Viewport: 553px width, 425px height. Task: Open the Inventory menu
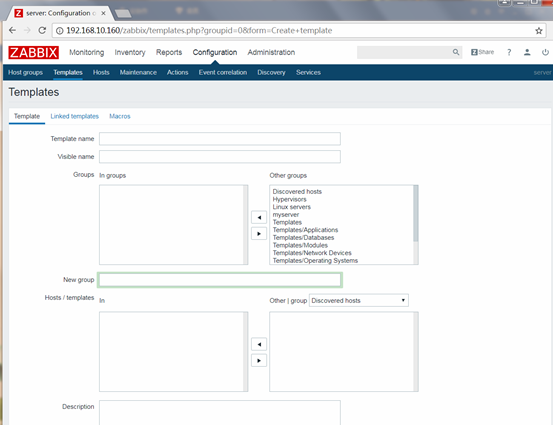[x=130, y=52]
